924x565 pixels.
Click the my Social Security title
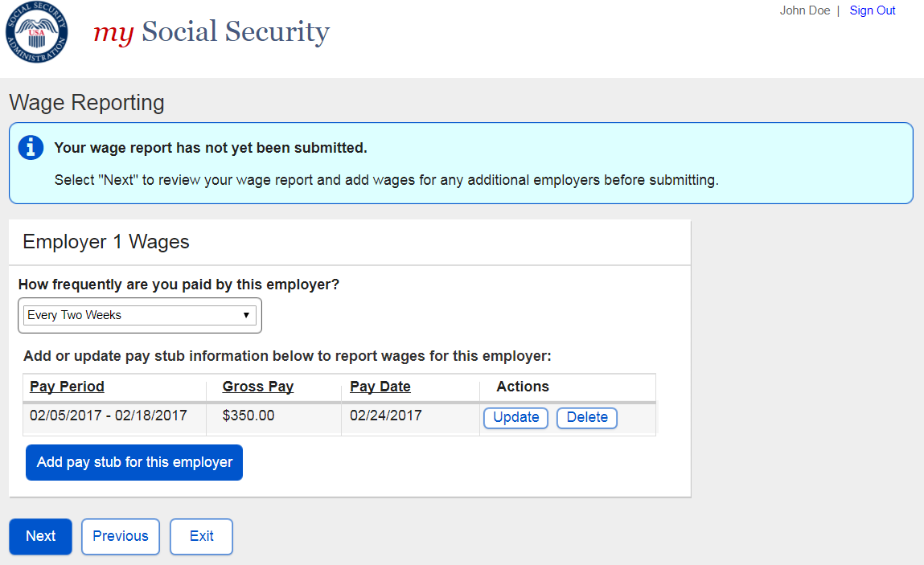(x=211, y=32)
